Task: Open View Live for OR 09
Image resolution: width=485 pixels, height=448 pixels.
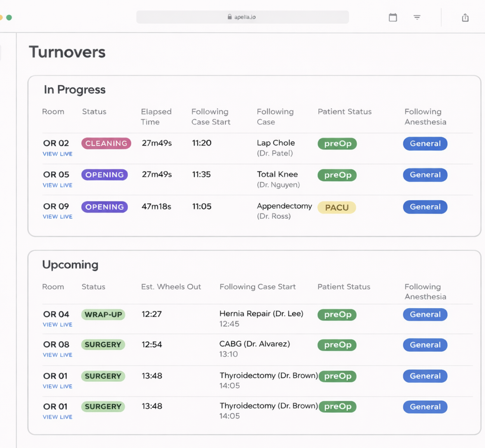Action: [x=57, y=217]
